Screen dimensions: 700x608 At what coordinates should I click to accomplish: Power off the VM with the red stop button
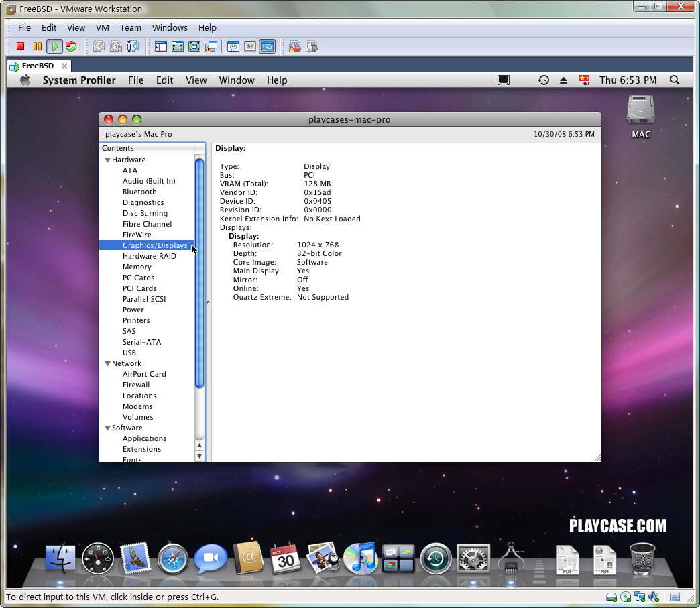[x=20, y=46]
